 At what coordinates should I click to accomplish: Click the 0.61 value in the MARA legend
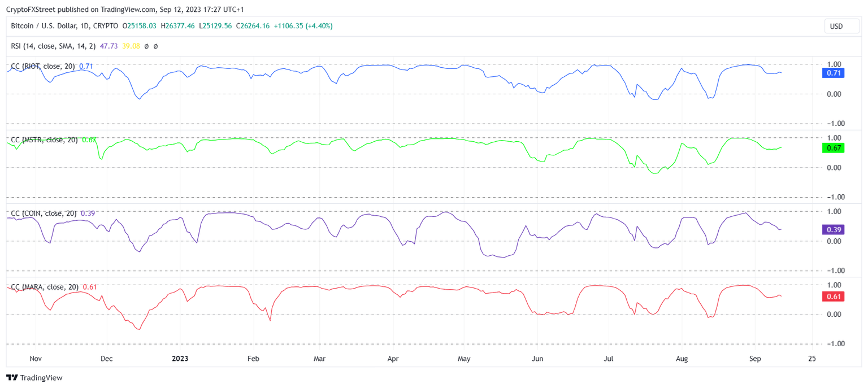(90, 287)
